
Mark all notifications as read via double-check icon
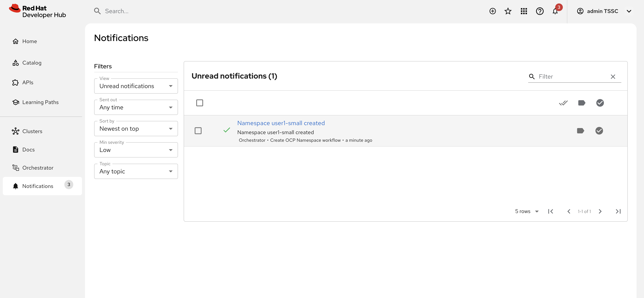(x=563, y=103)
